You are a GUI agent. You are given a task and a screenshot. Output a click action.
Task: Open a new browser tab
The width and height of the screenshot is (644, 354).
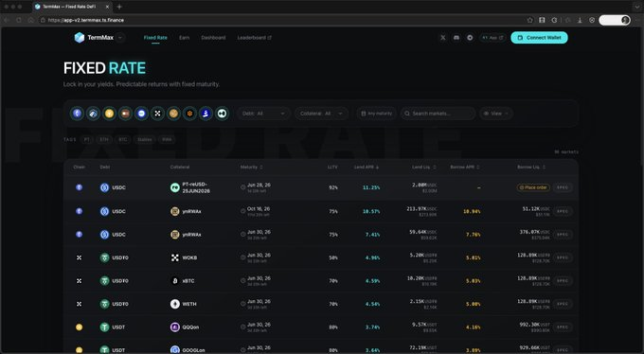[x=119, y=7]
